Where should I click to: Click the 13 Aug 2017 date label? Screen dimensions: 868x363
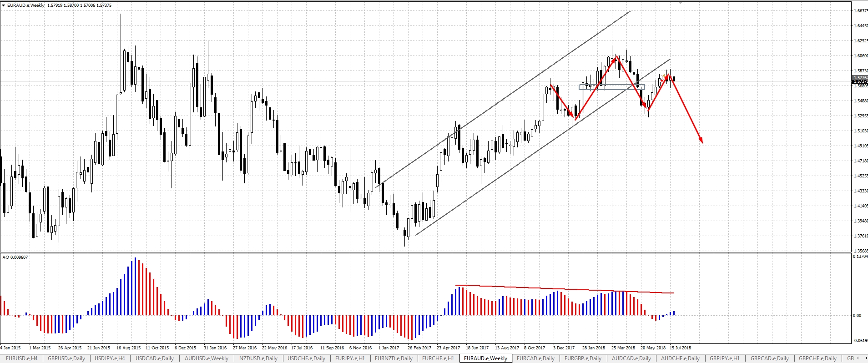click(507, 348)
